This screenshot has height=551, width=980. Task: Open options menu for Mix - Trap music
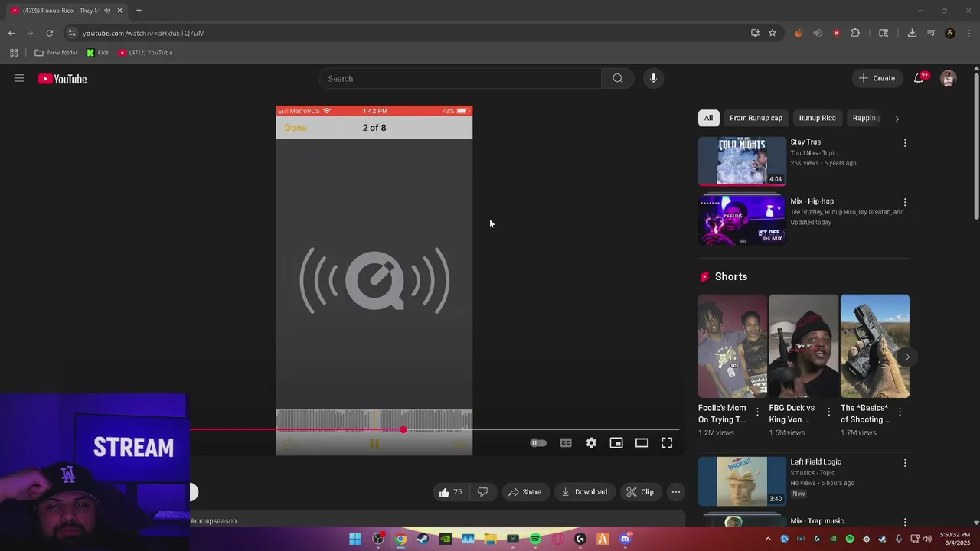[x=905, y=522]
